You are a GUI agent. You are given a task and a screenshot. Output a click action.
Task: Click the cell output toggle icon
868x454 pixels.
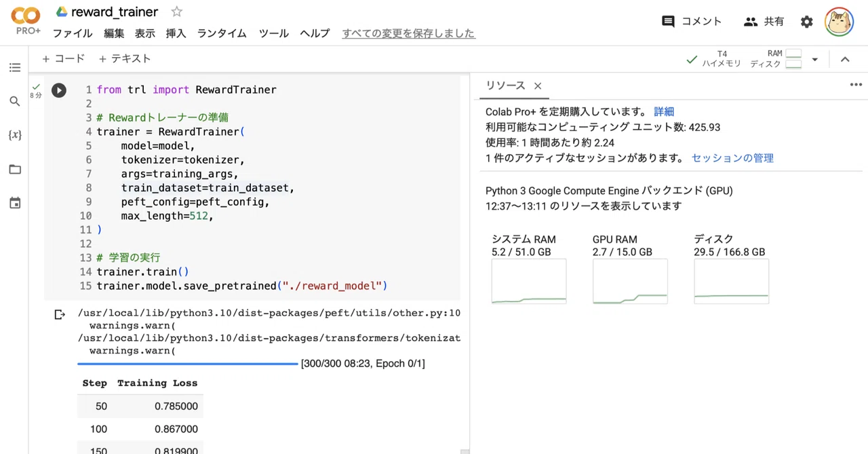[x=60, y=314]
